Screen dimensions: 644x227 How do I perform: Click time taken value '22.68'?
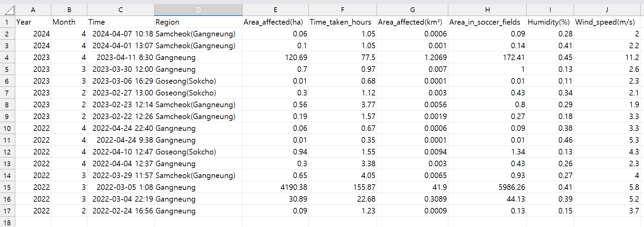(343, 199)
